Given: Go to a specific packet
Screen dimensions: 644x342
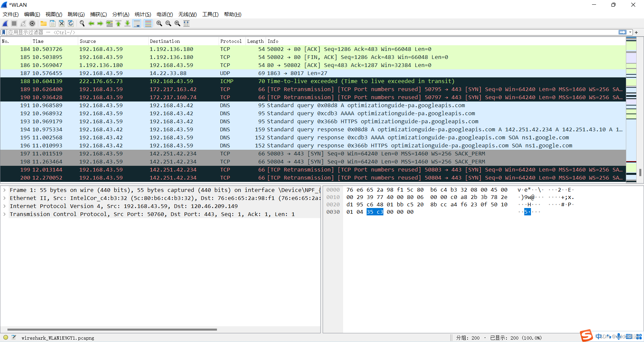Looking at the screenshot, I should point(109,23).
